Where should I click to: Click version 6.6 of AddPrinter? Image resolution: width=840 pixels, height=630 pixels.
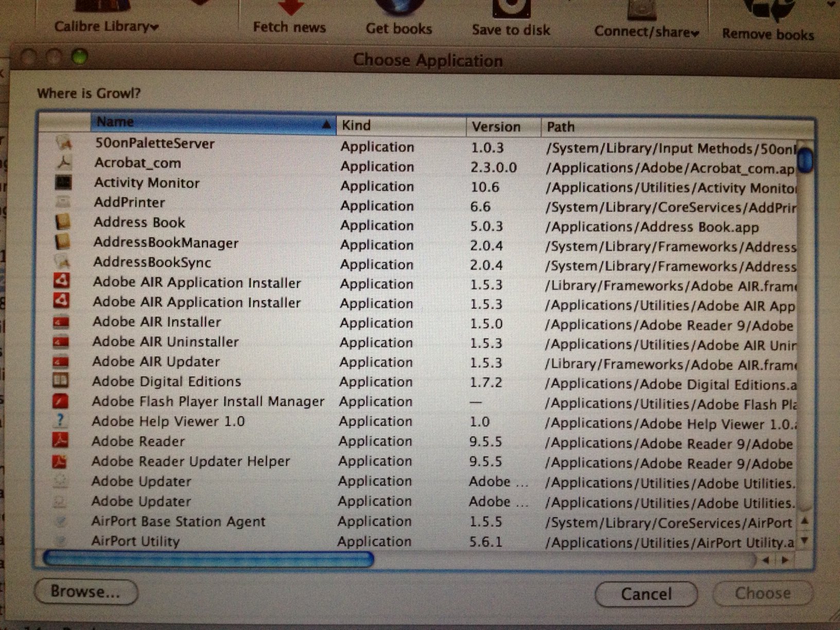480,206
